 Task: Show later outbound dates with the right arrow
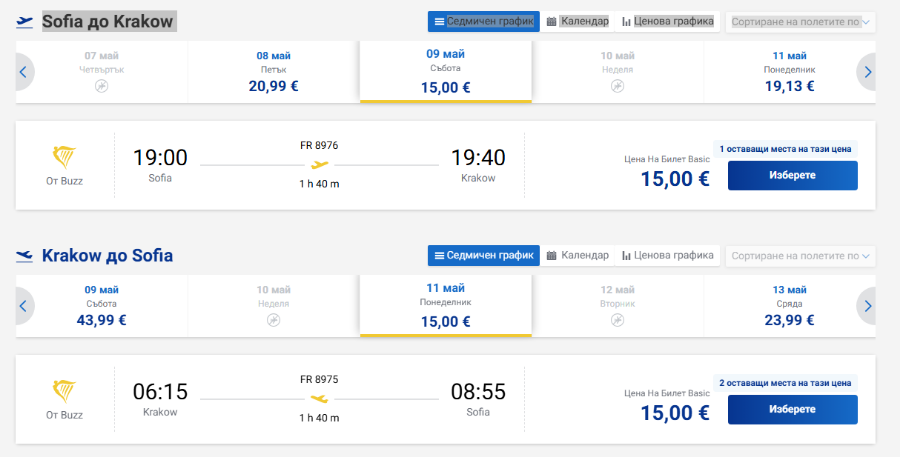click(866, 72)
